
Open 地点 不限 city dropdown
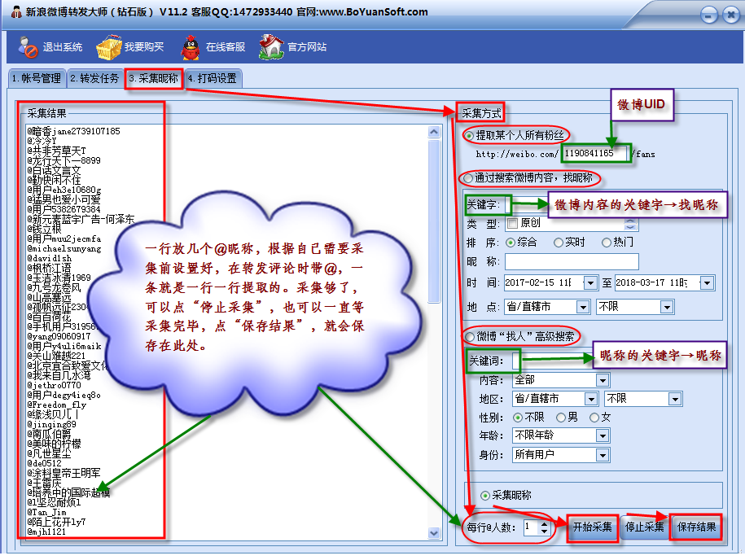[x=667, y=308]
